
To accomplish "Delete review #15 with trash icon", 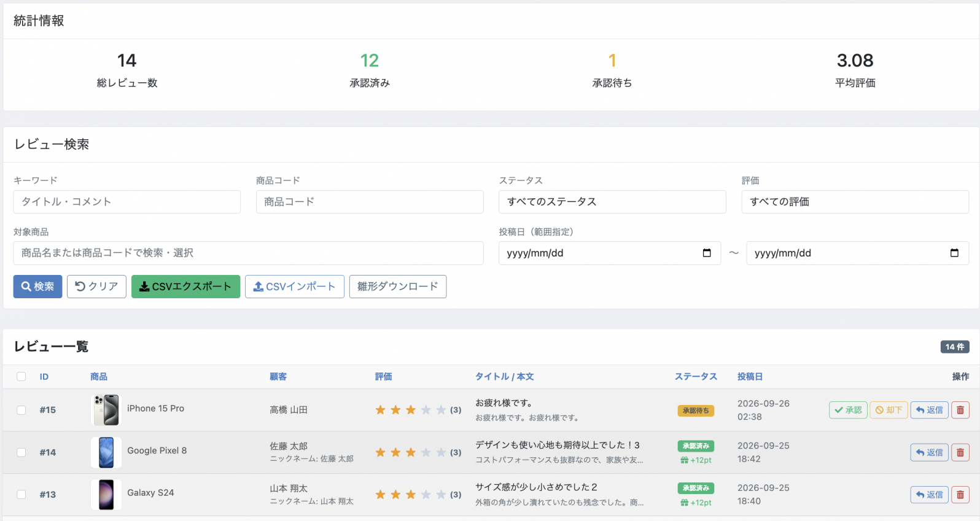I will point(960,410).
